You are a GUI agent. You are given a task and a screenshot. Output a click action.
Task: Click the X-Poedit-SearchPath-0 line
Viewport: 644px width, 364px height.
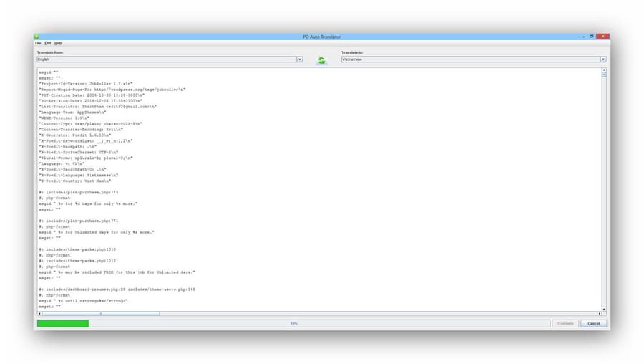tap(72, 169)
